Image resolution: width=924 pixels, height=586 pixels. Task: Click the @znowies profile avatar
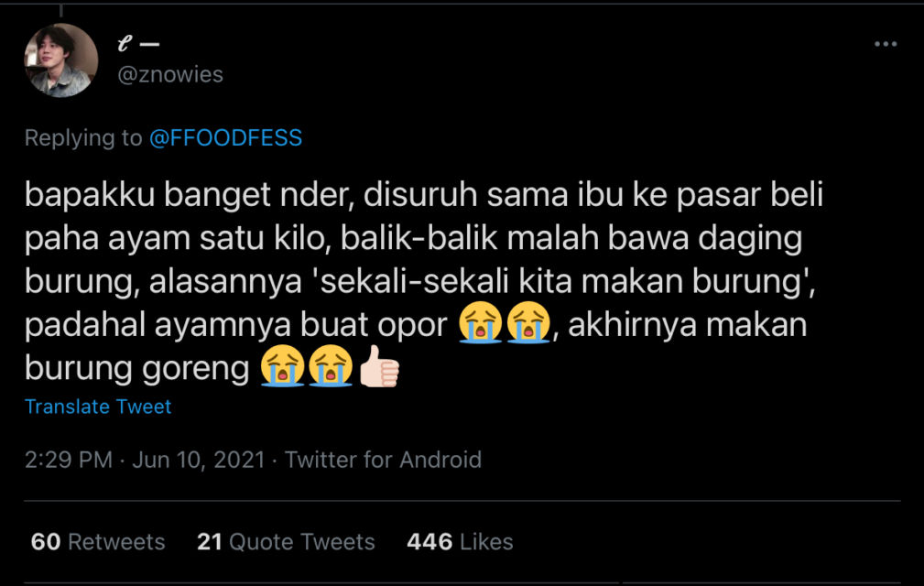[60, 60]
